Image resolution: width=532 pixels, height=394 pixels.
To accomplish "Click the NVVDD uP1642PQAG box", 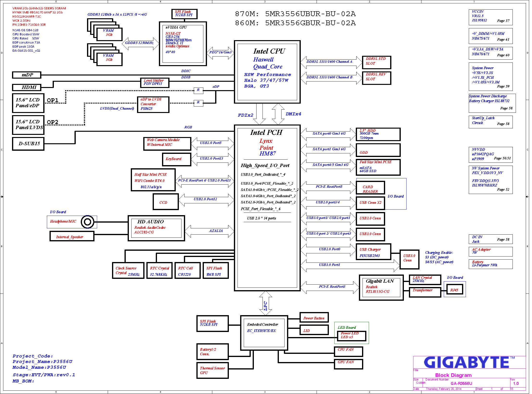I will click(x=491, y=155).
